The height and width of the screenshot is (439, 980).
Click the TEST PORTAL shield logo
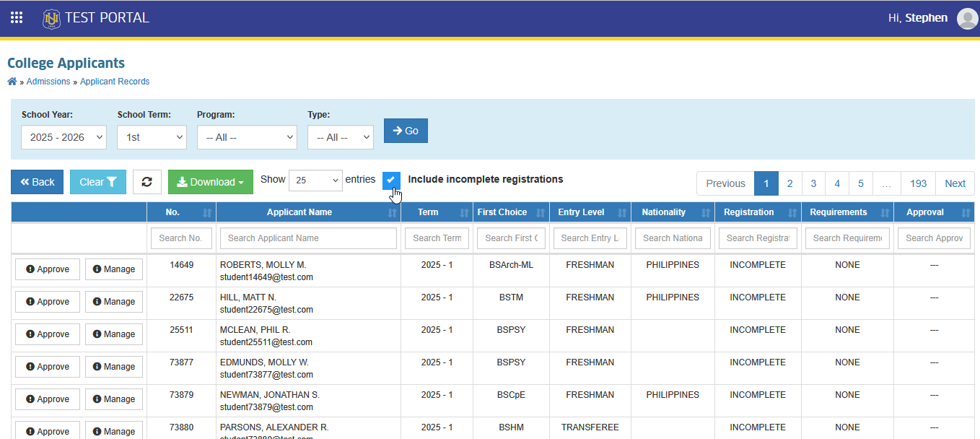51,19
